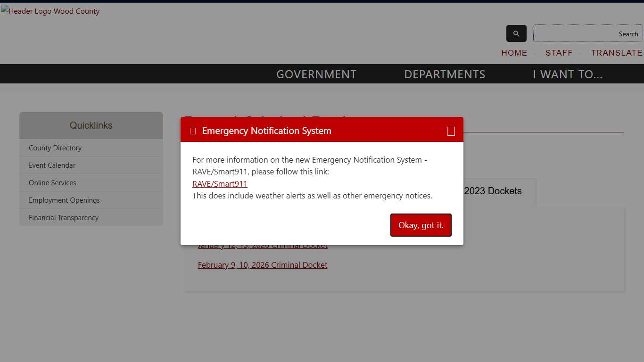Go to the HOME page link

(x=514, y=53)
